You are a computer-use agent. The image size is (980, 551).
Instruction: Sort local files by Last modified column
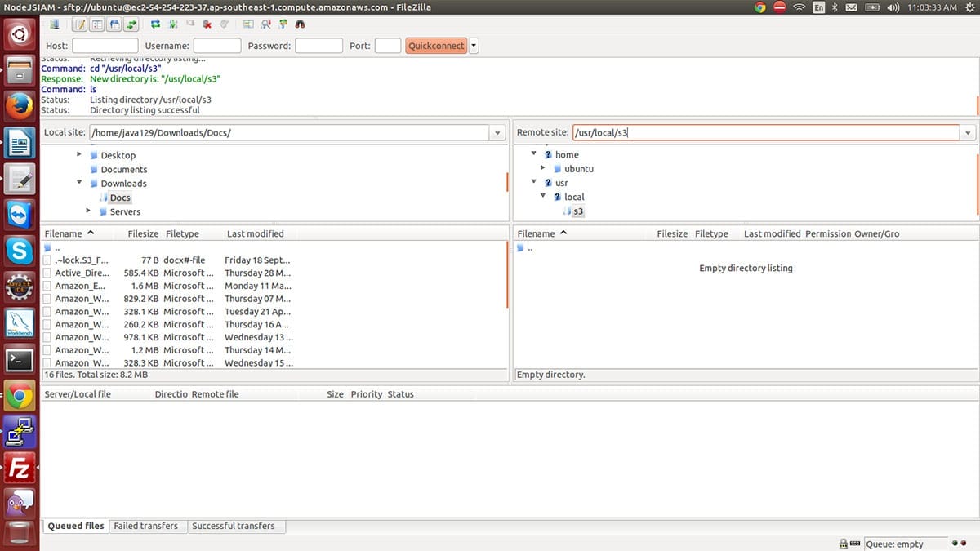255,234
